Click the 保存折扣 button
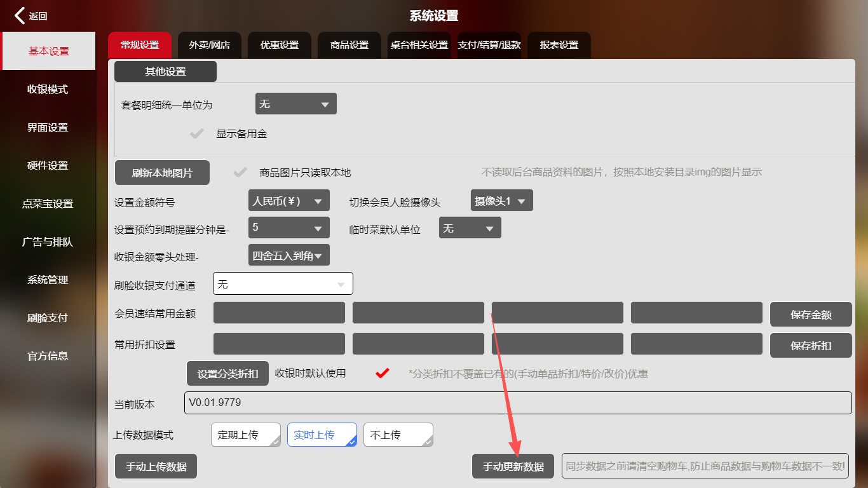868x488 pixels. (810, 346)
